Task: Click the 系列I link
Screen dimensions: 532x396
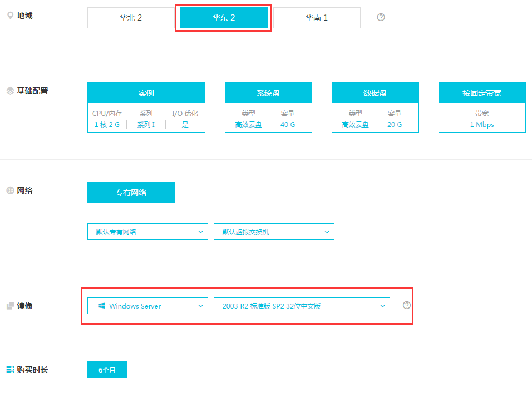Action: [x=146, y=124]
